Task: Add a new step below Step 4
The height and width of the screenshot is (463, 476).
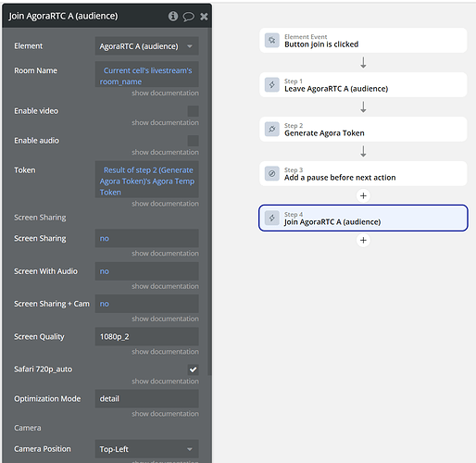Action: (x=363, y=240)
